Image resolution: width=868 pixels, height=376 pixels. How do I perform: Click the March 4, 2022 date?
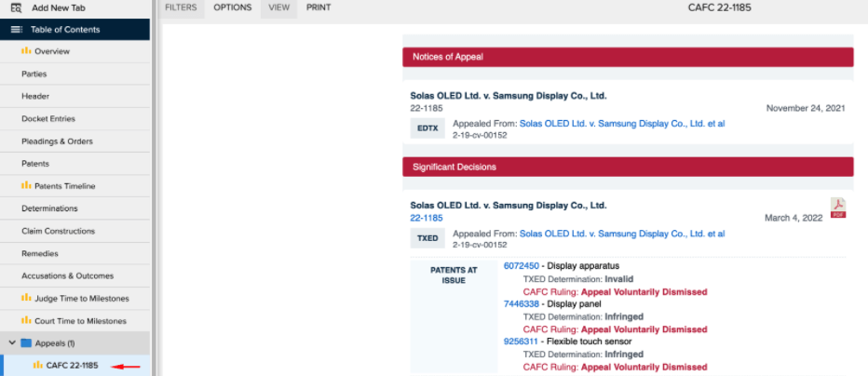[x=793, y=218]
